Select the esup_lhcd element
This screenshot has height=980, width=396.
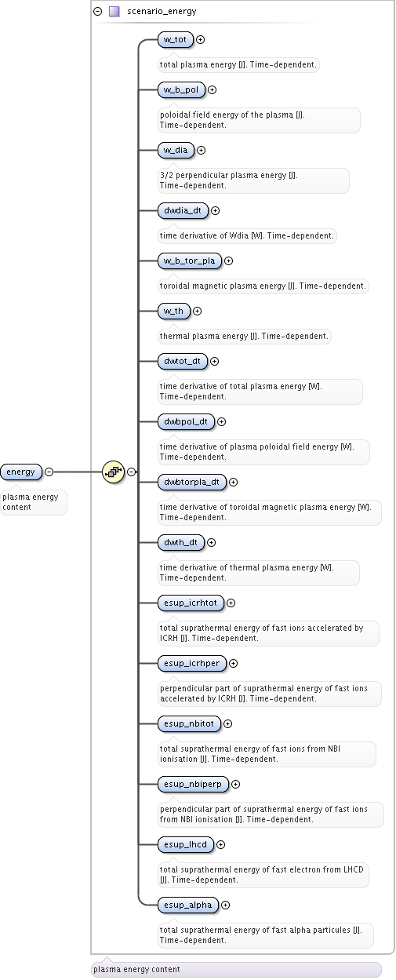click(186, 844)
